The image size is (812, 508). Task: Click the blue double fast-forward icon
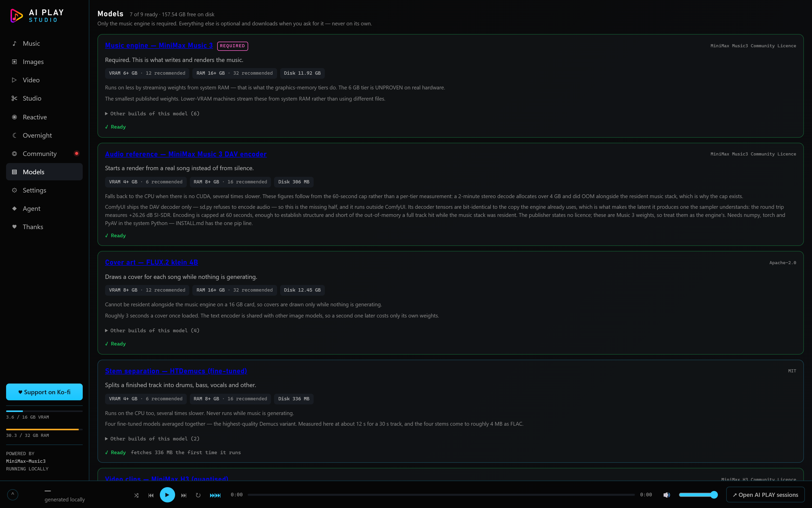pos(215,495)
